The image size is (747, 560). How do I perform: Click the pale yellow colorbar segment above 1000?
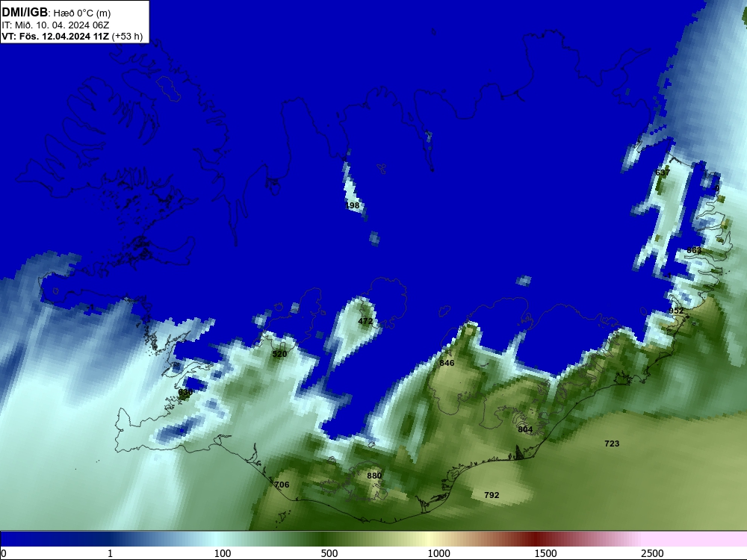click(x=429, y=539)
